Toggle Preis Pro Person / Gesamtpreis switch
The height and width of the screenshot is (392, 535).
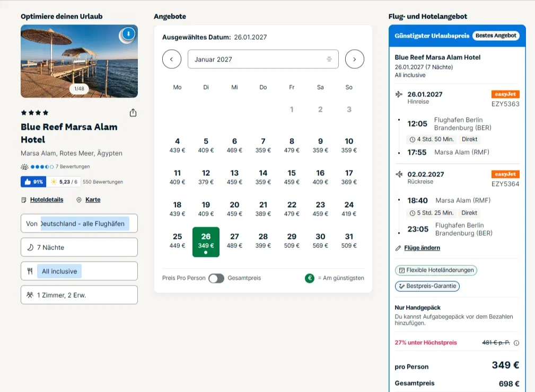(x=216, y=279)
